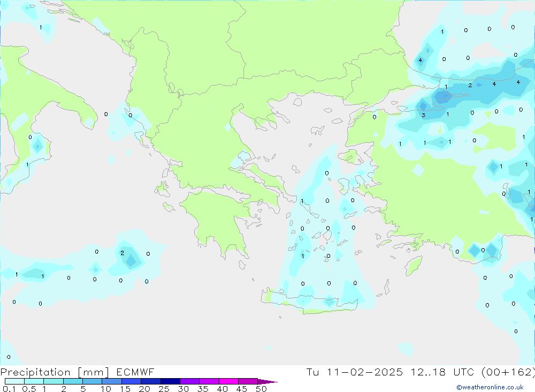Click the ECMWF model label
Screen dimensions: 535x392
tap(135, 372)
